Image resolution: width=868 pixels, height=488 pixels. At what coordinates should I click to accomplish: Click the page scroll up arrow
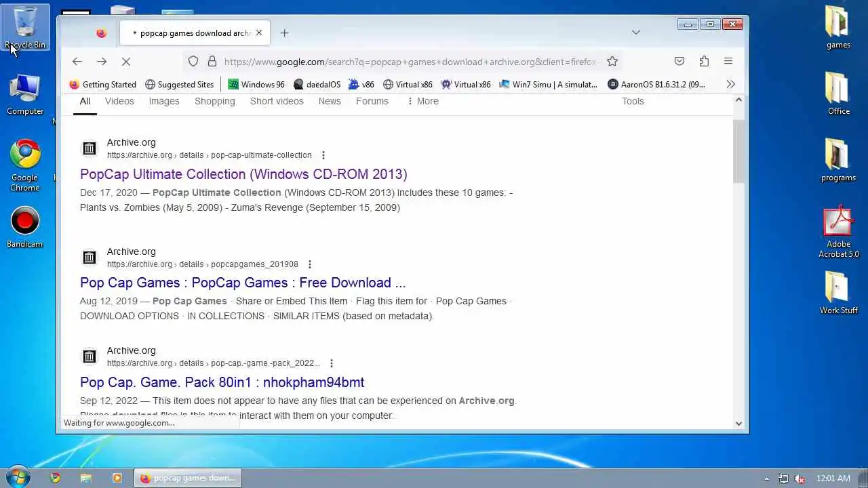(738, 100)
